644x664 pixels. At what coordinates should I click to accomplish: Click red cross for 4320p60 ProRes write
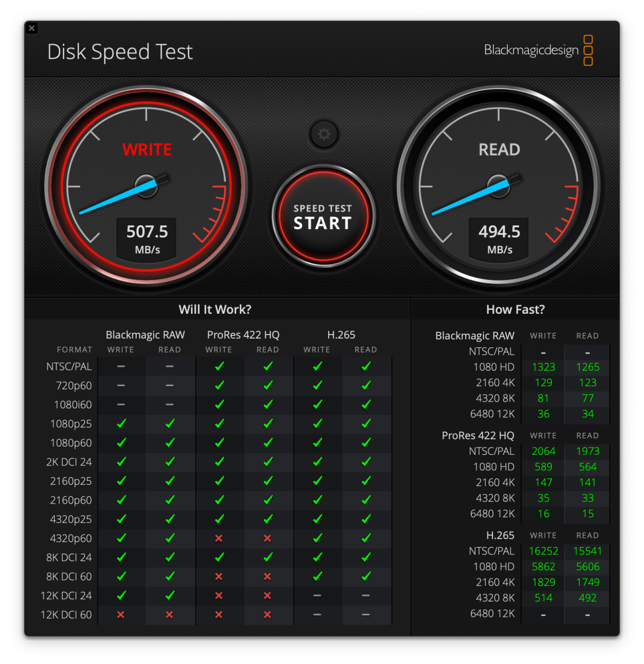tap(219, 538)
